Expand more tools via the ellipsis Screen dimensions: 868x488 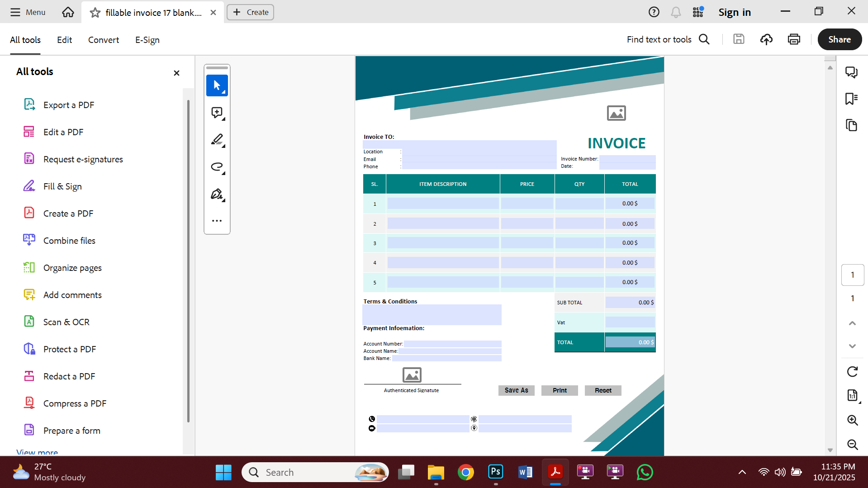(x=217, y=220)
